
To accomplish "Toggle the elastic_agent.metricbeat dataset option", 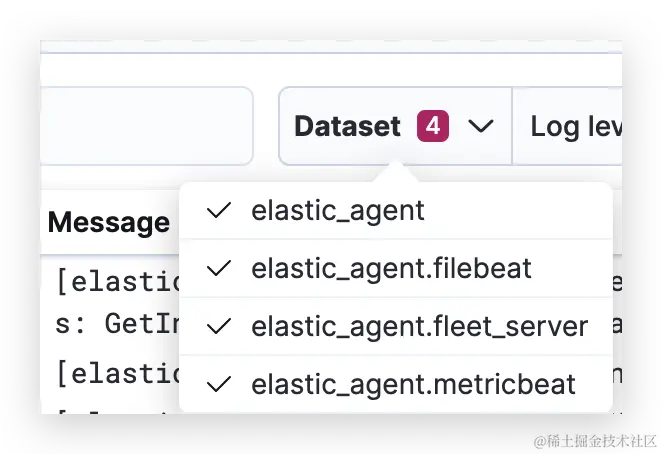I will pyautogui.click(x=413, y=384).
